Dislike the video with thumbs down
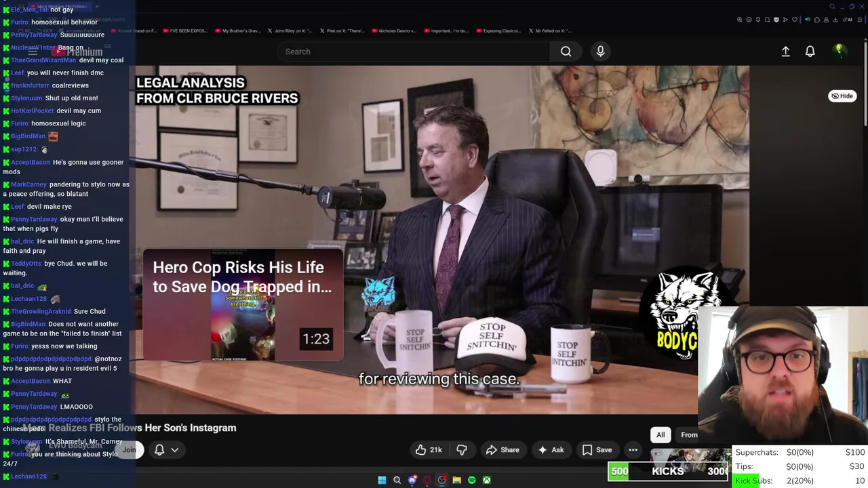The width and height of the screenshot is (868, 488). coord(462,450)
